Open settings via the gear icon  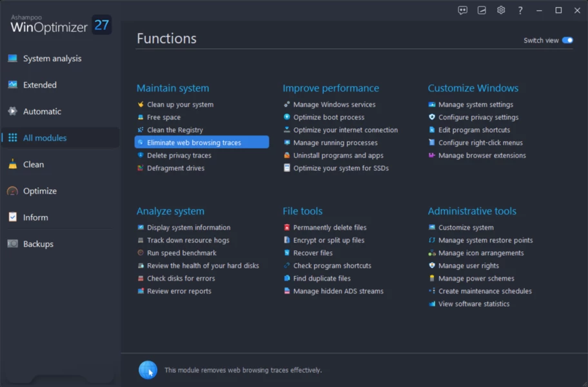click(x=500, y=10)
